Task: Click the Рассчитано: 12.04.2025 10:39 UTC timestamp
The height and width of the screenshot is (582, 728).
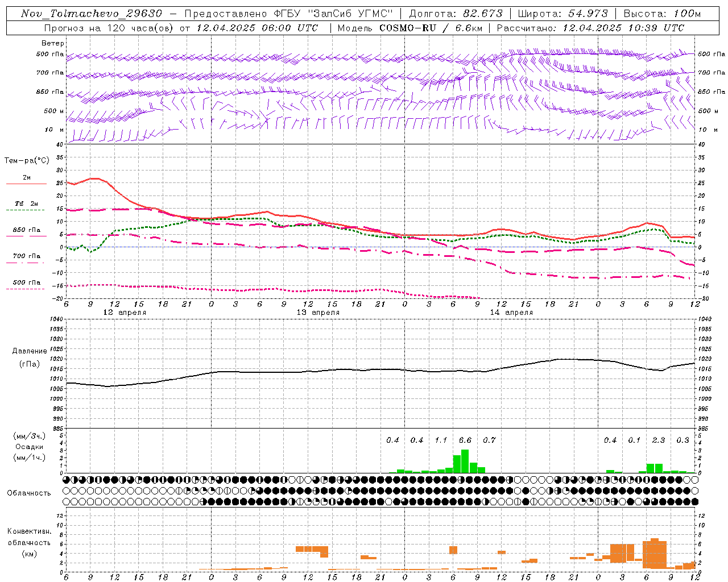Action: point(590,28)
